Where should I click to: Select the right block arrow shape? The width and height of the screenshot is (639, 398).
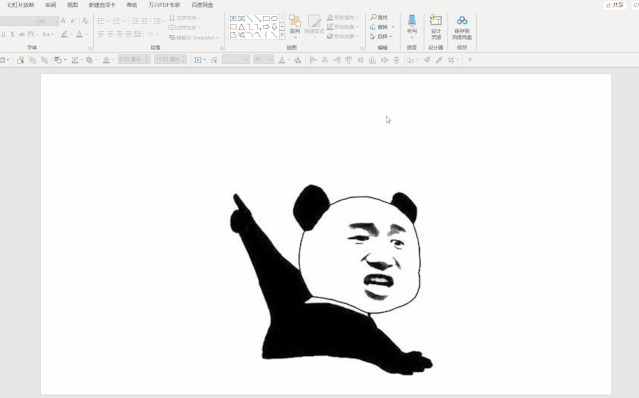[x=266, y=27]
